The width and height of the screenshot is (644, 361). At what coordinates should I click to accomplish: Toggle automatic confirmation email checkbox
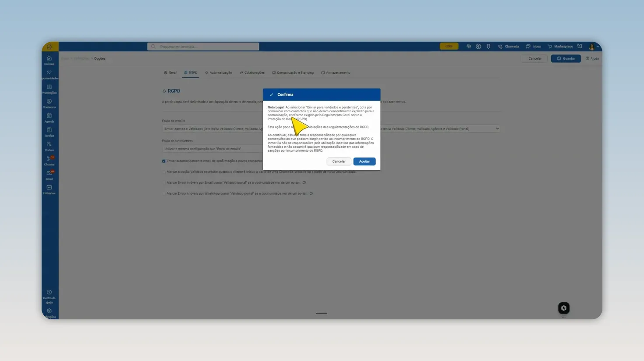pyautogui.click(x=164, y=161)
